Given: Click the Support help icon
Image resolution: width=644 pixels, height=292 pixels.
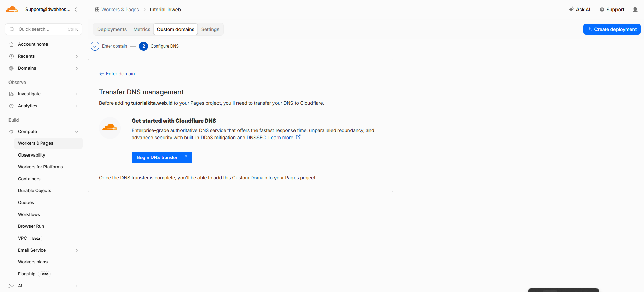Looking at the screenshot, I should pyautogui.click(x=602, y=10).
